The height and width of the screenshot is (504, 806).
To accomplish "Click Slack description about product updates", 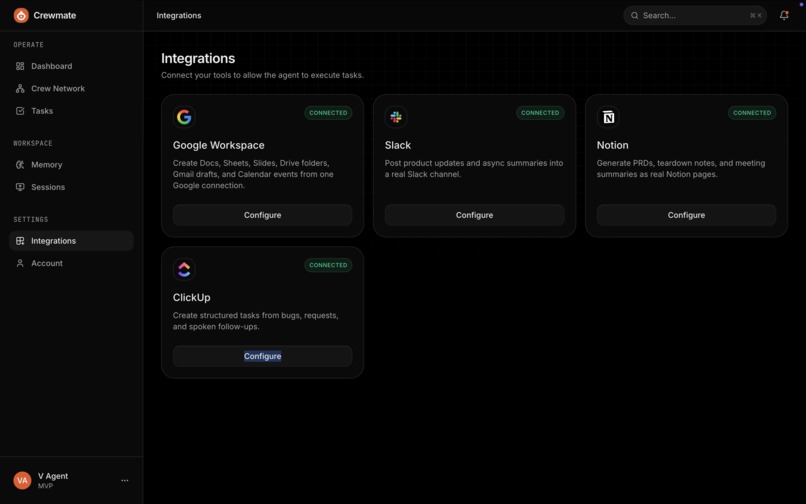I will click(474, 169).
